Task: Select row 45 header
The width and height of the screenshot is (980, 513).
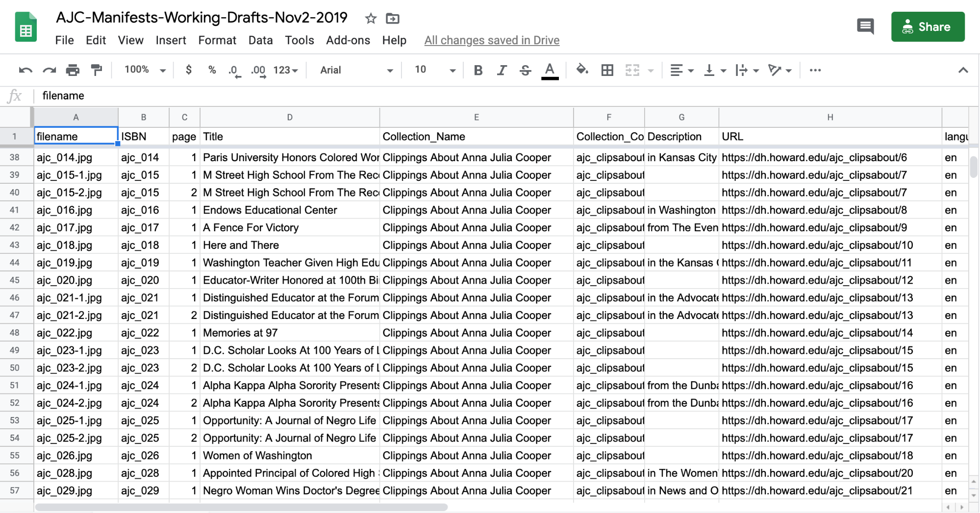Action: click(15, 280)
